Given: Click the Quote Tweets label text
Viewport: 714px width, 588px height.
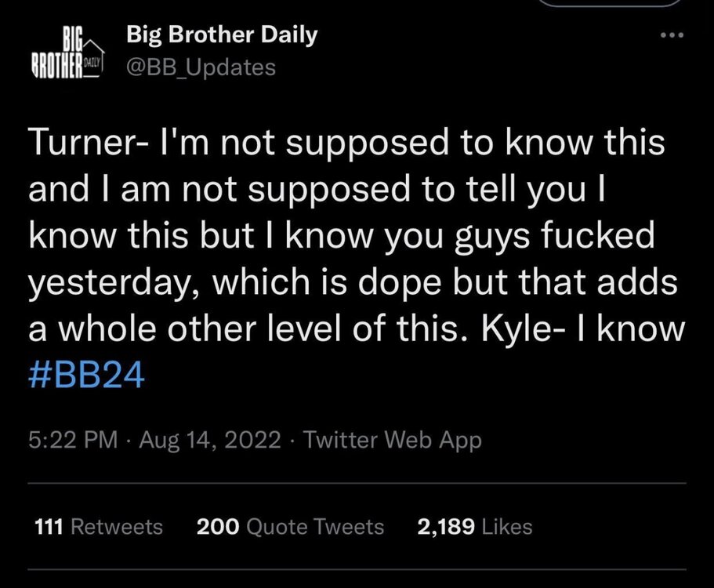Looking at the screenshot, I should point(315,527).
